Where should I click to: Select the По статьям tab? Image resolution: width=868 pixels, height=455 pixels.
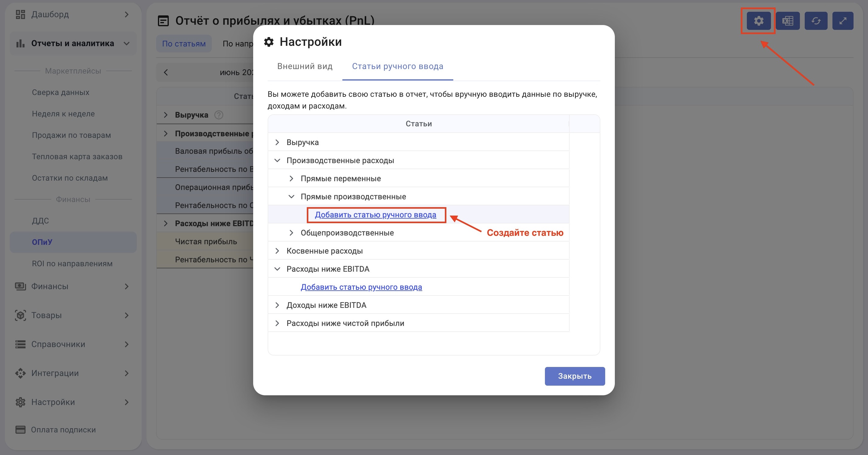click(184, 44)
